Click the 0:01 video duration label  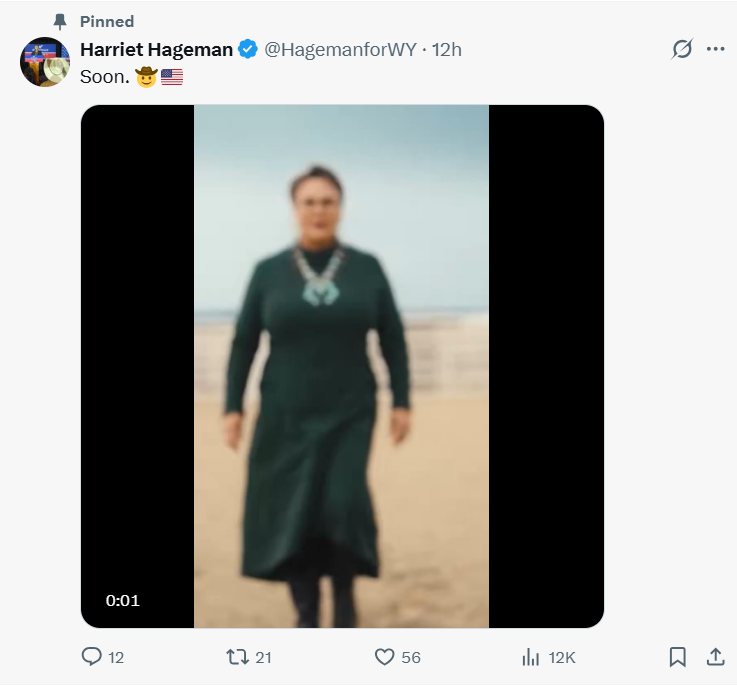point(123,601)
